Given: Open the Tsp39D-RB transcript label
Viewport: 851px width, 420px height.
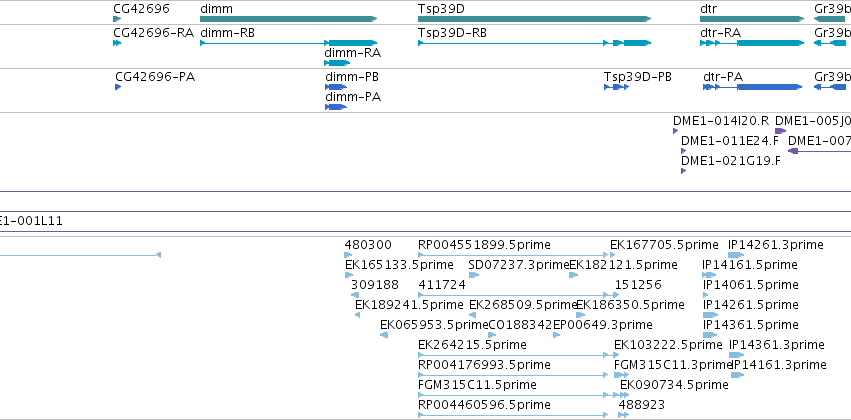Looking at the screenshot, I should click(x=452, y=32).
